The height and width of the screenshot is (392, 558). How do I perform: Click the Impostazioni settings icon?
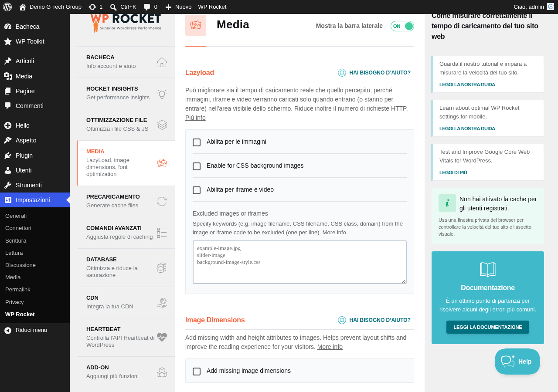pyautogui.click(x=8, y=200)
